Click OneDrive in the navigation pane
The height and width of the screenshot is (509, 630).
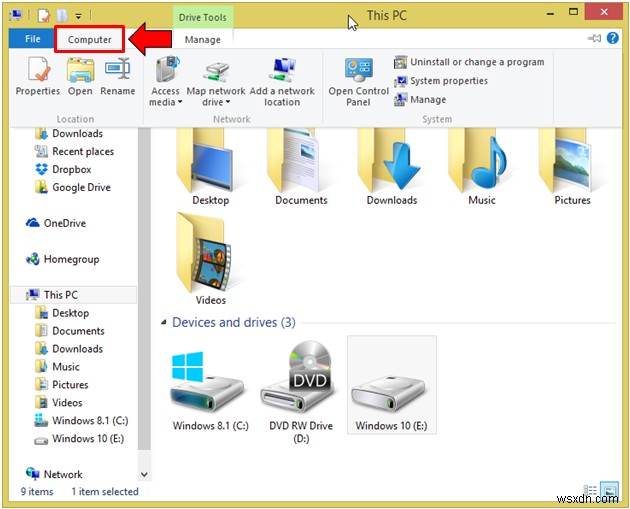point(56,223)
